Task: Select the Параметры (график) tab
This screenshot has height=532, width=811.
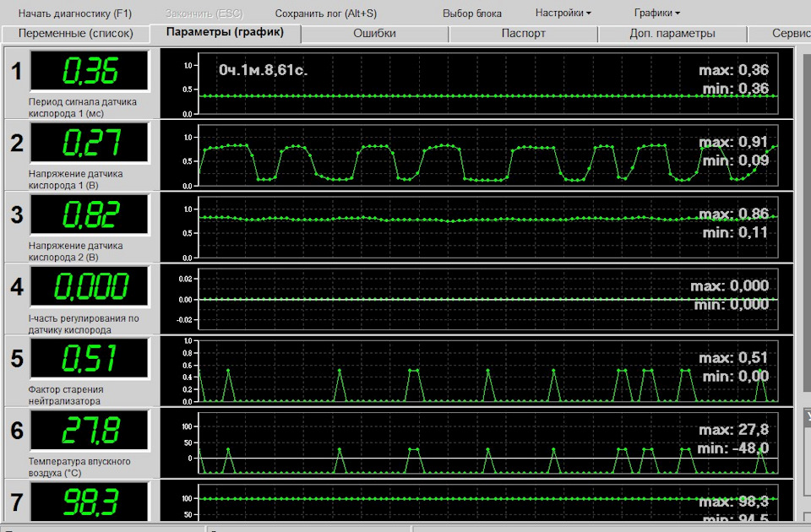Action: click(x=224, y=33)
